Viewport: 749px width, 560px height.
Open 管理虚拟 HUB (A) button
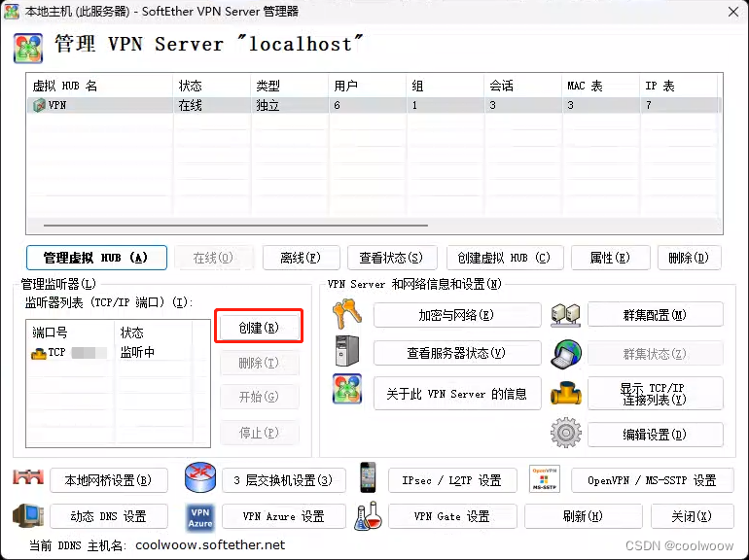point(96,258)
